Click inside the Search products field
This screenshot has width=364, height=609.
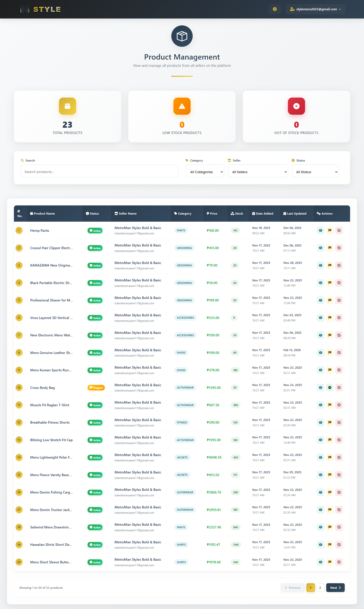click(99, 171)
